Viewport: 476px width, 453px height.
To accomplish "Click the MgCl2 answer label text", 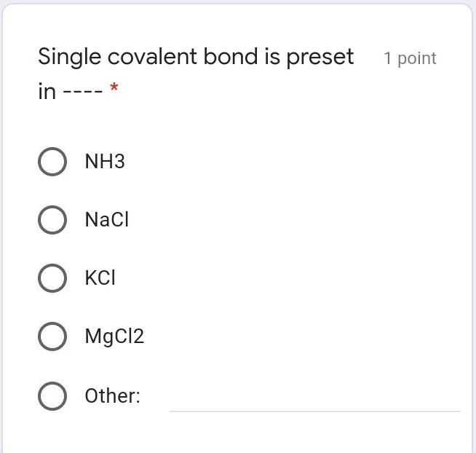I will 114,336.
